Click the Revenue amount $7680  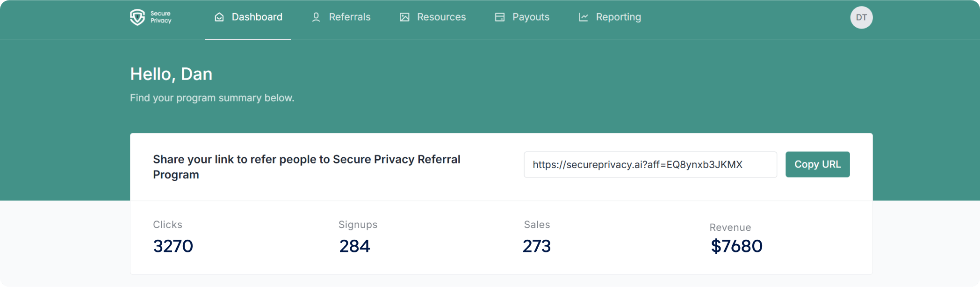736,246
